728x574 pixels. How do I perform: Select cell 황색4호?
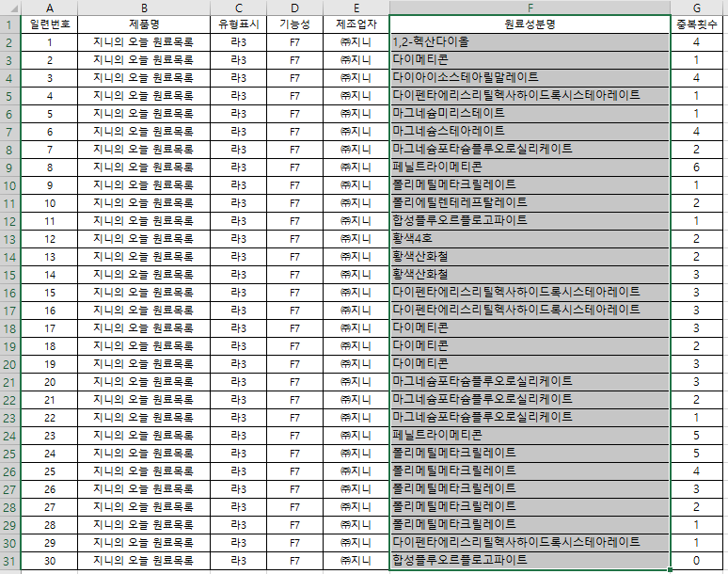pos(530,239)
